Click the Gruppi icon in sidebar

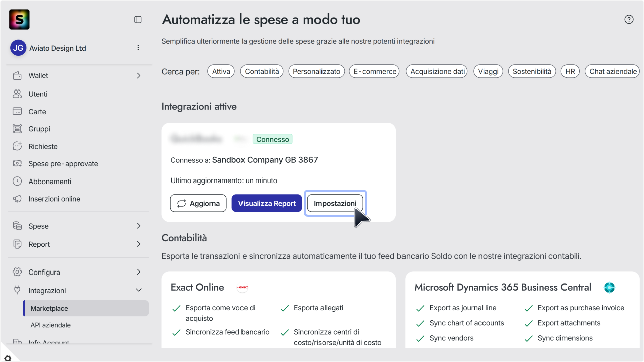coord(17,129)
